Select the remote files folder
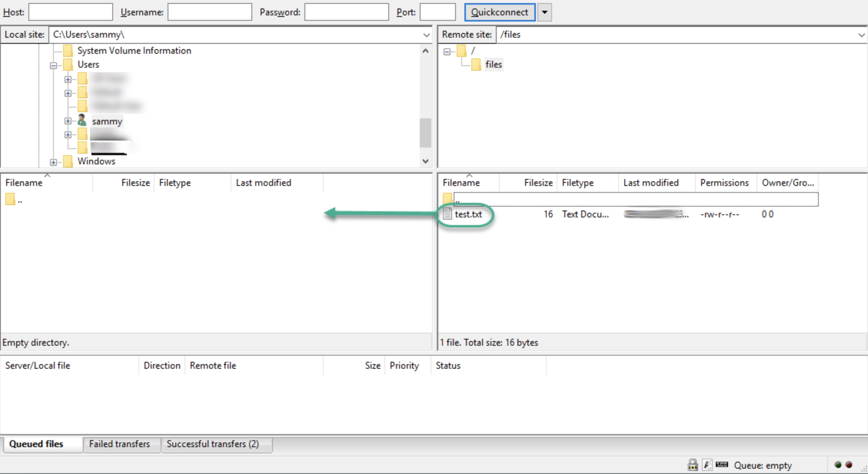868x474 pixels. [494, 64]
